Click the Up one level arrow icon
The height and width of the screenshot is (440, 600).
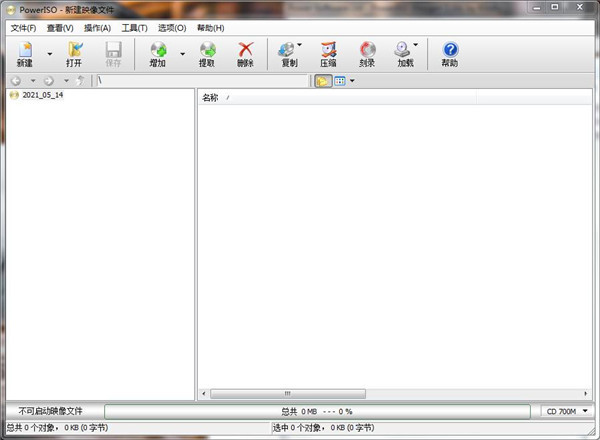[x=80, y=81]
